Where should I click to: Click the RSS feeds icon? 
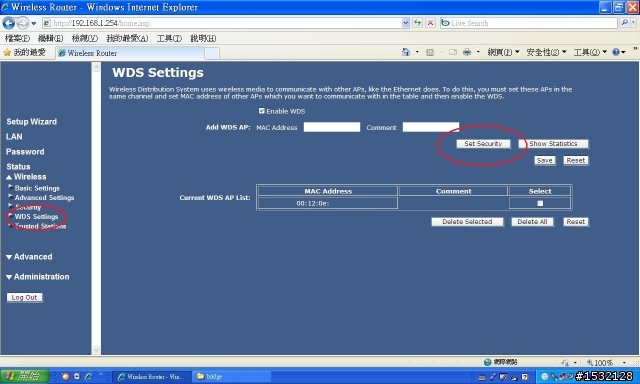[430, 52]
